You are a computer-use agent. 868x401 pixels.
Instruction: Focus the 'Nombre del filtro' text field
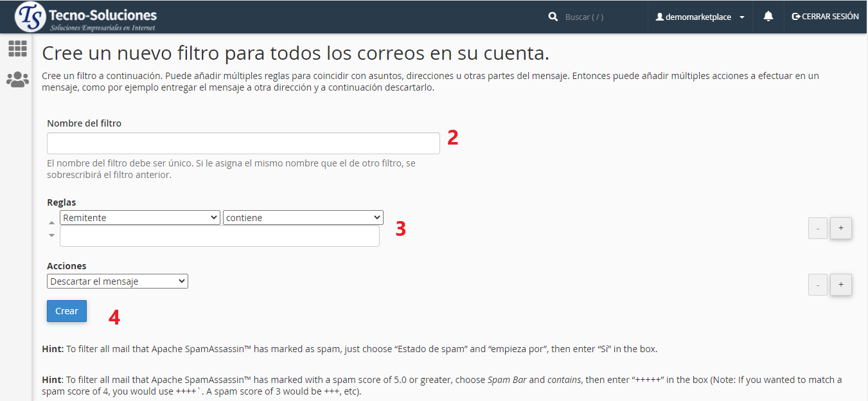coord(243,143)
